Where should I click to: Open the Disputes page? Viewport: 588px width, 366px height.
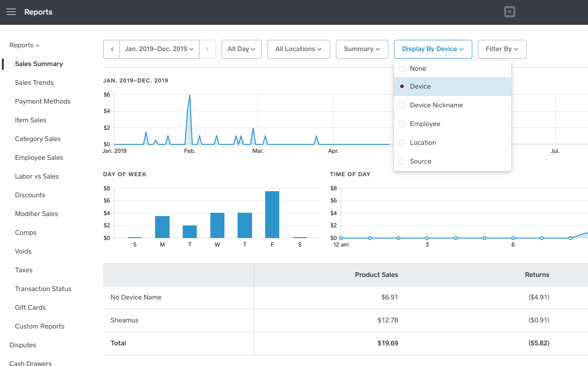point(22,345)
